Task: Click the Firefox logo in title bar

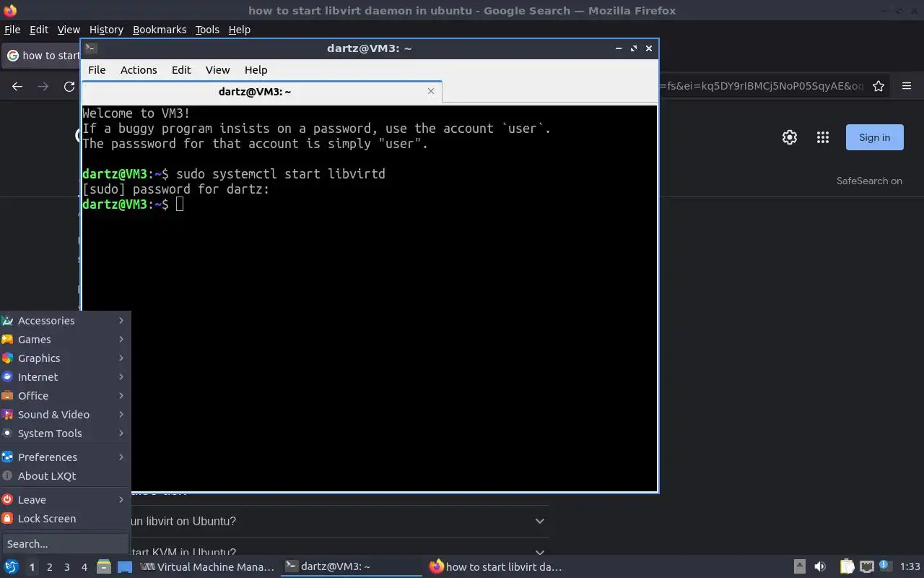Action: coord(9,10)
